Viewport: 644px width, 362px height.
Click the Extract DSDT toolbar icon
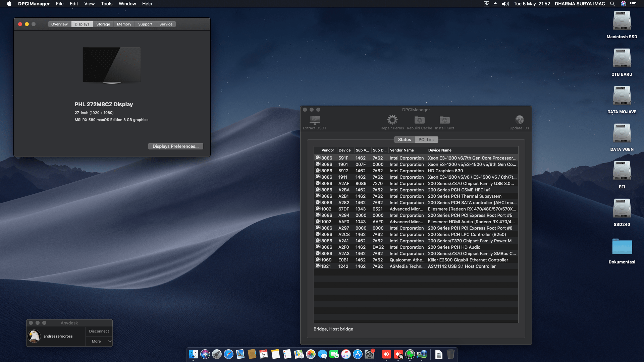315,120
